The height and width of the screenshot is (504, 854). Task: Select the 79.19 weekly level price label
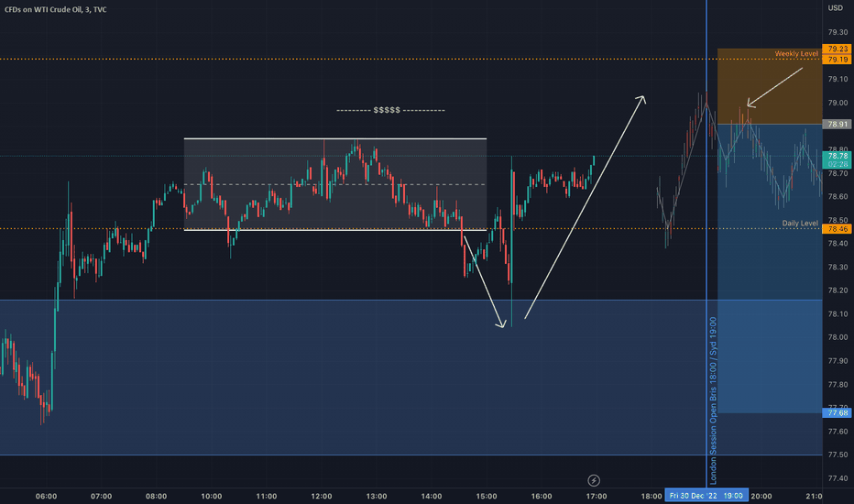click(x=838, y=59)
